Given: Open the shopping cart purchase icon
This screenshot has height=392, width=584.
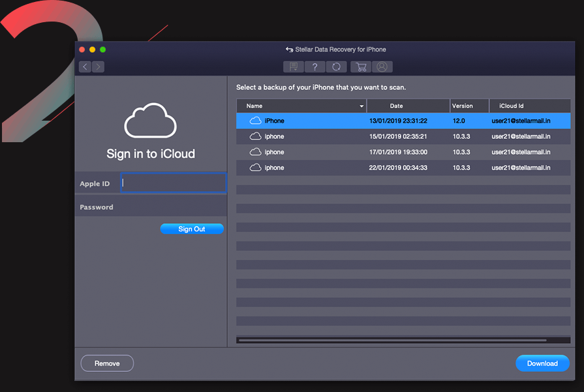Looking at the screenshot, I should [361, 67].
